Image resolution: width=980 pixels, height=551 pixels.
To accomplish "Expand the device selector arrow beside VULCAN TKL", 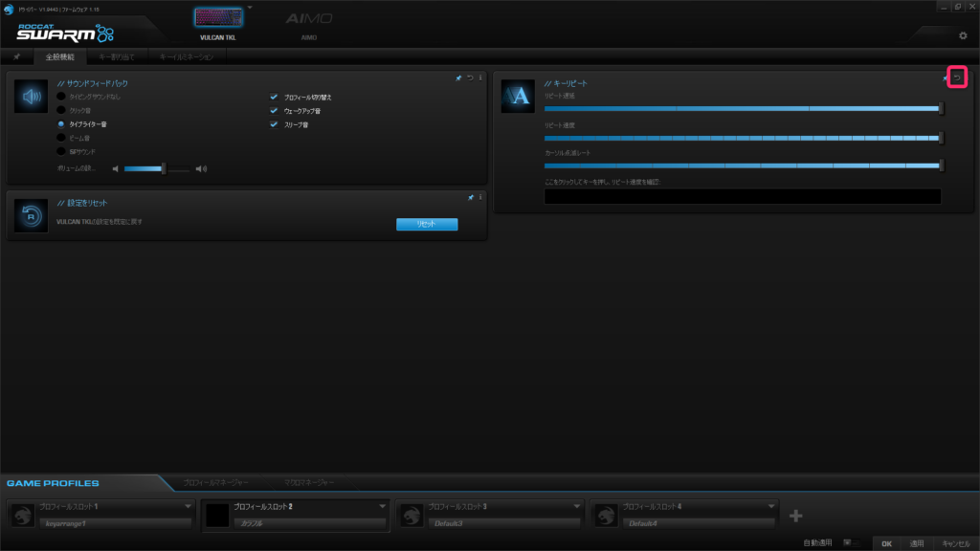I will (x=250, y=8).
